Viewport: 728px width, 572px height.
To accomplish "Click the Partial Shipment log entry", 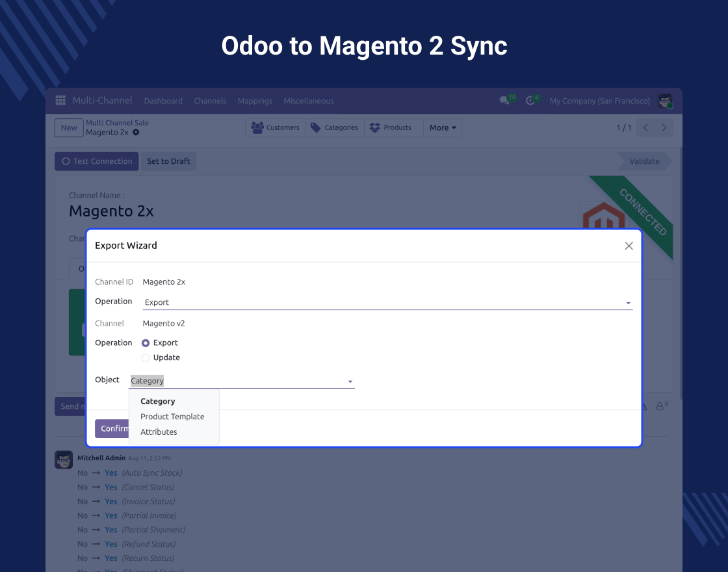I will 131,530.
